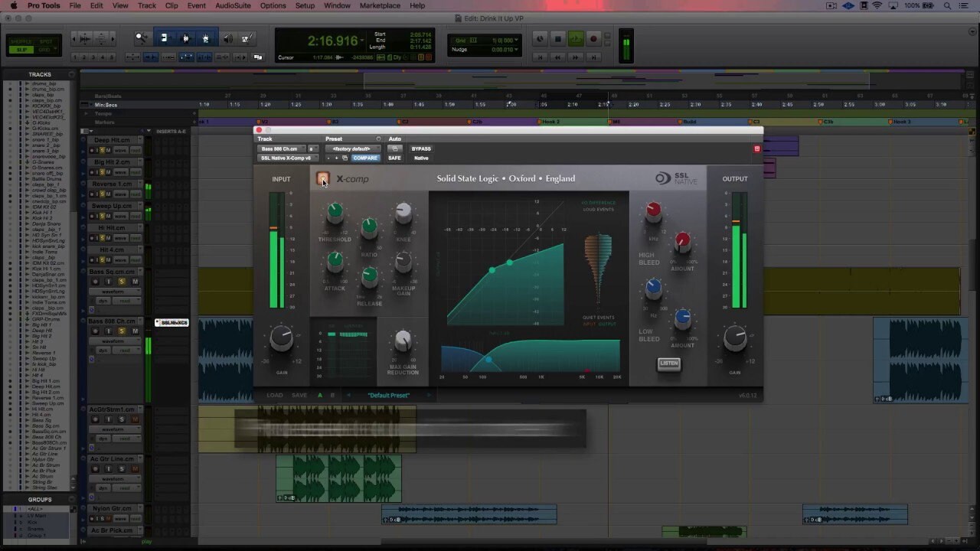Open the AudioSuite menu
The width and height of the screenshot is (980, 551).
[x=233, y=5]
